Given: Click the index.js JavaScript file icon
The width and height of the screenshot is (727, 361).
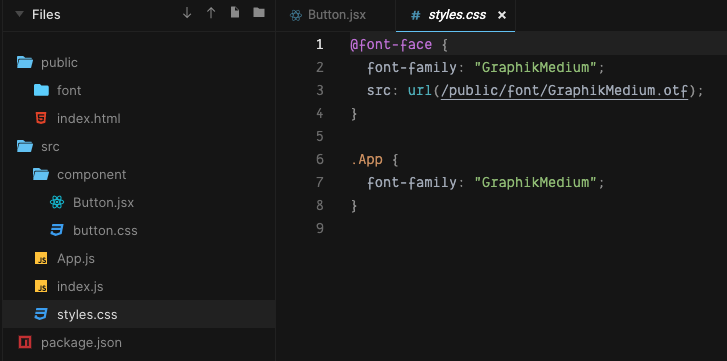Looking at the screenshot, I should click(x=41, y=286).
